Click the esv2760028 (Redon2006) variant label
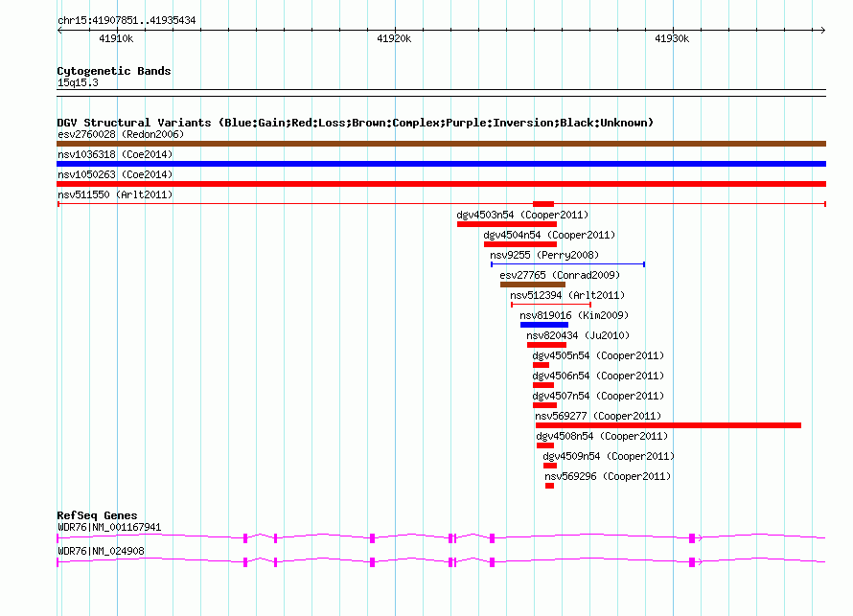 [121, 134]
